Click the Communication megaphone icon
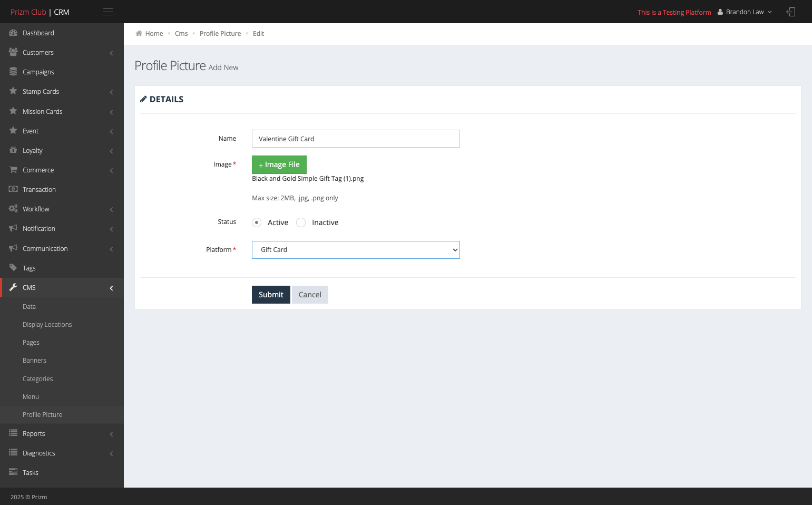Screen dimensions: 812x505 click(13, 248)
